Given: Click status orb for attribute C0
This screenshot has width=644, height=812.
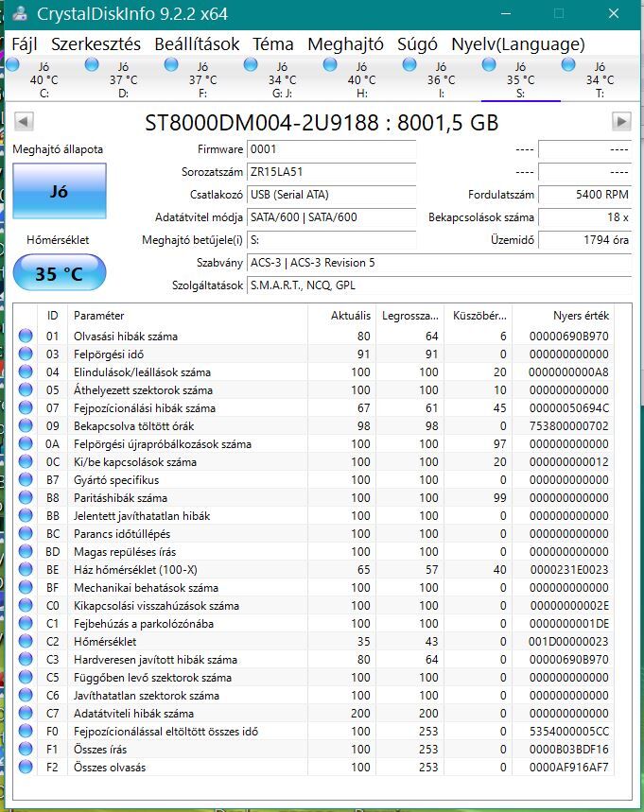Looking at the screenshot, I should point(26,605).
